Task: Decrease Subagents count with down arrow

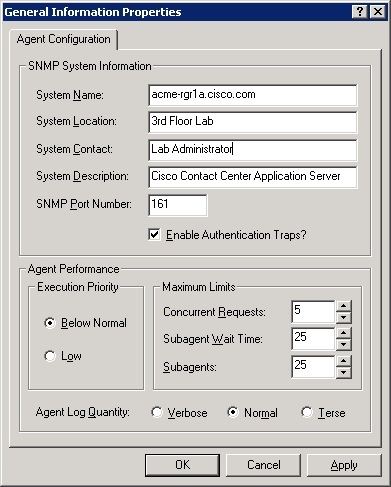Action: tap(344, 372)
